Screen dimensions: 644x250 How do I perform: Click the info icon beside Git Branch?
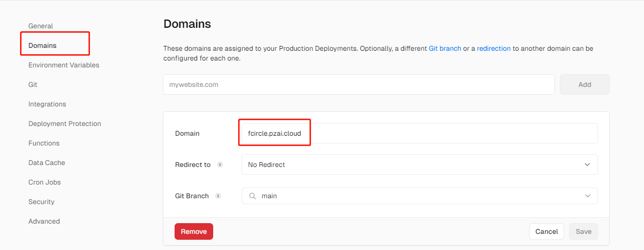pyautogui.click(x=218, y=196)
